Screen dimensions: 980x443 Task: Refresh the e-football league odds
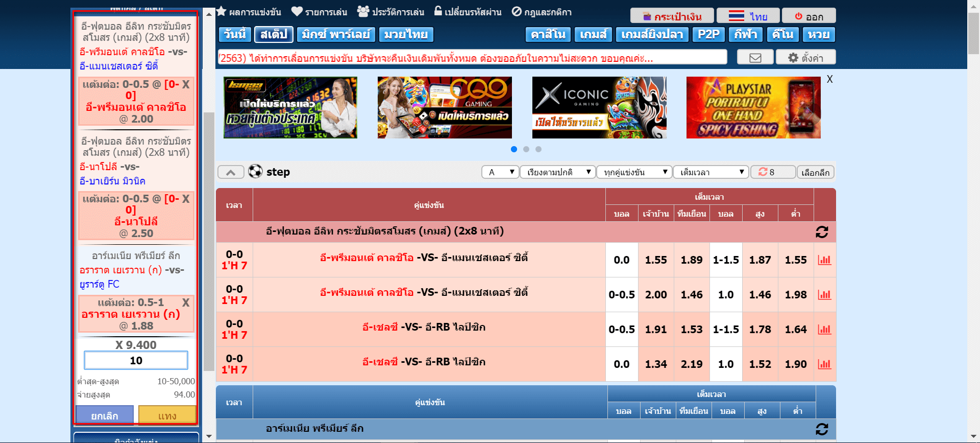click(x=821, y=232)
